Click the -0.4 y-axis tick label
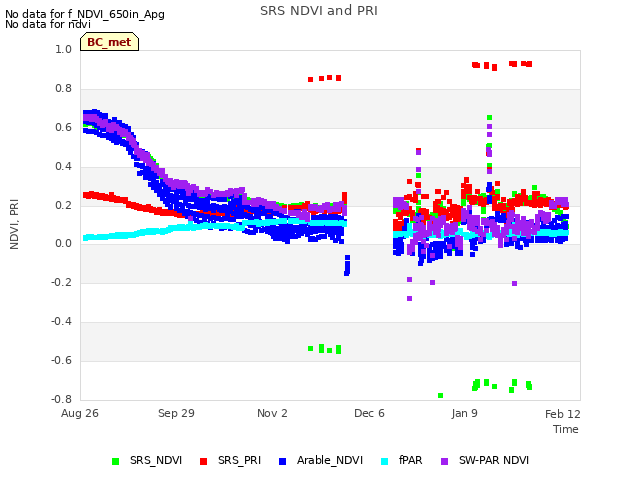Viewport: 640px width, 480px height. pos(61,322)
